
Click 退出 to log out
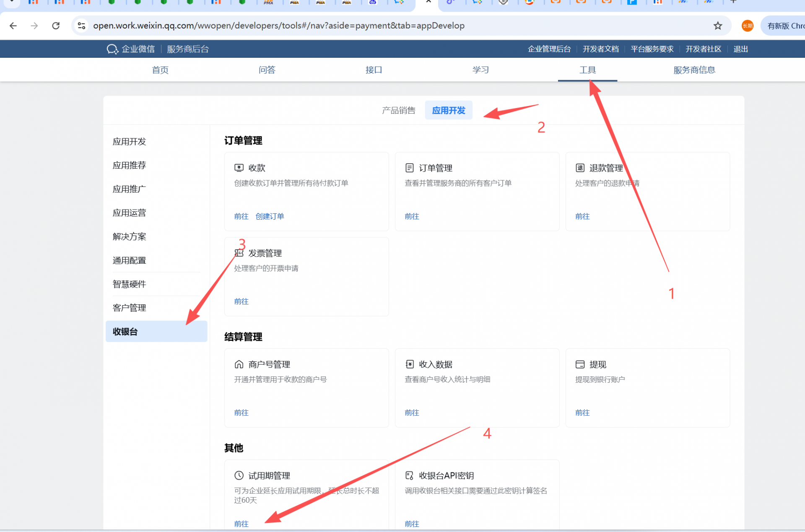point(740,49)
